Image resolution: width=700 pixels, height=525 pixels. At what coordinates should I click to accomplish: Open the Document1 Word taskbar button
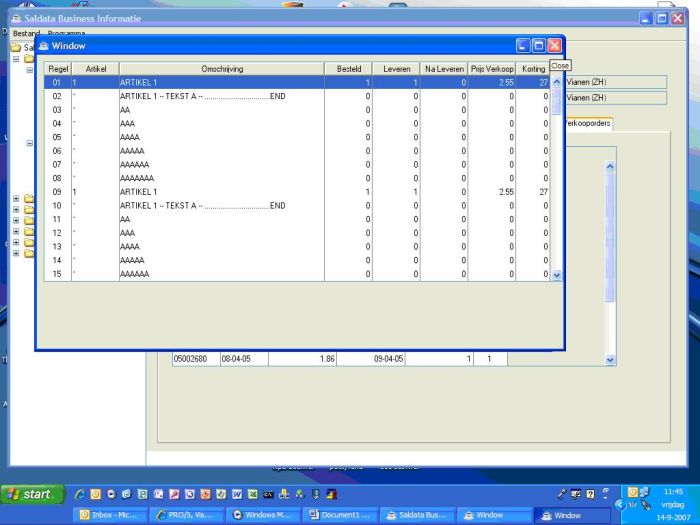pos(340,515)
